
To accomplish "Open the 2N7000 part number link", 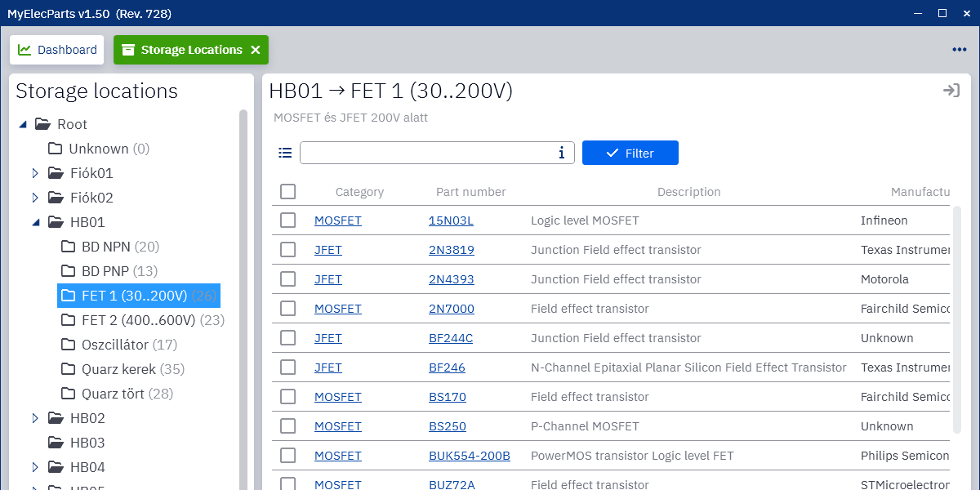I will [451, 309].
